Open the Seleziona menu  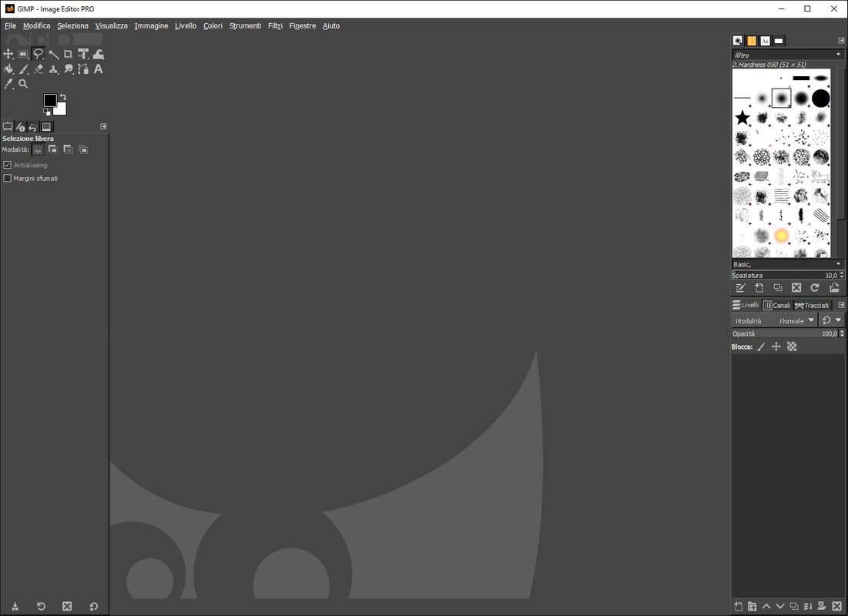tap(72, 25)
